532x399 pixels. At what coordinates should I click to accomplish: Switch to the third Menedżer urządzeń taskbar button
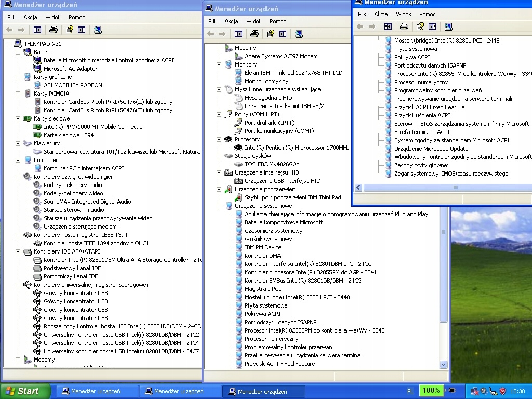point(263,391)
